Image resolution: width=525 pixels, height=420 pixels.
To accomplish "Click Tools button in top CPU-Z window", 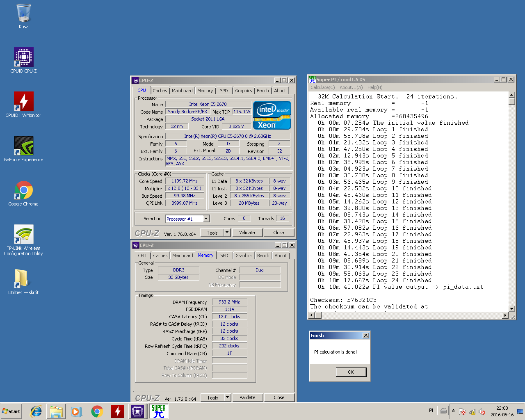I will pyautogui.click(x=212, y=233).
